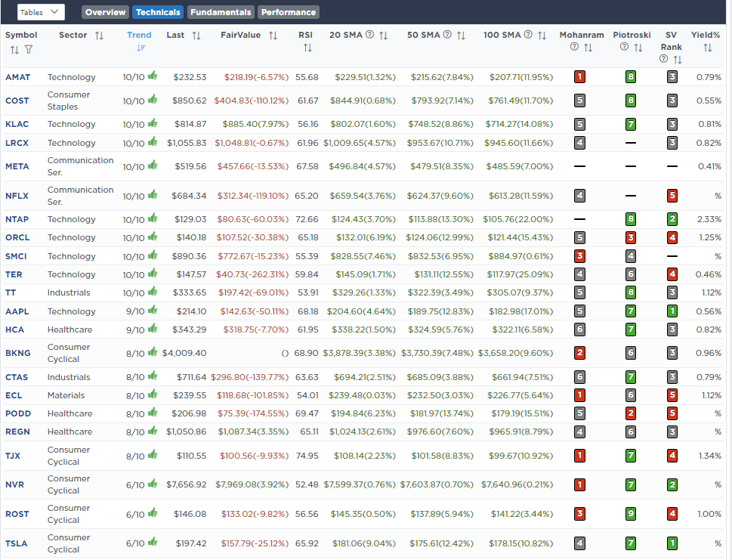732x560 pixels.
Task: Sort by RSI arrows icon
Action: 307,48
